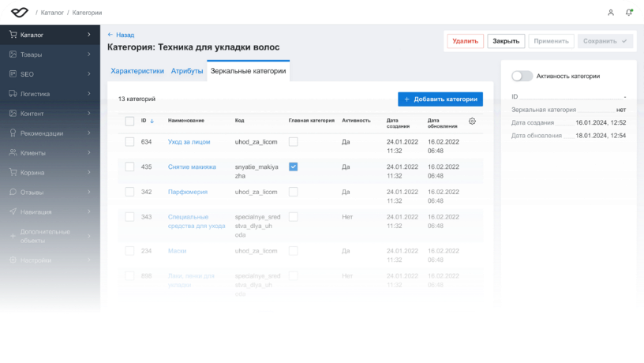Click the bird logo in the header
The height and width of the screenshot is (363, 644).
(19, 13)
